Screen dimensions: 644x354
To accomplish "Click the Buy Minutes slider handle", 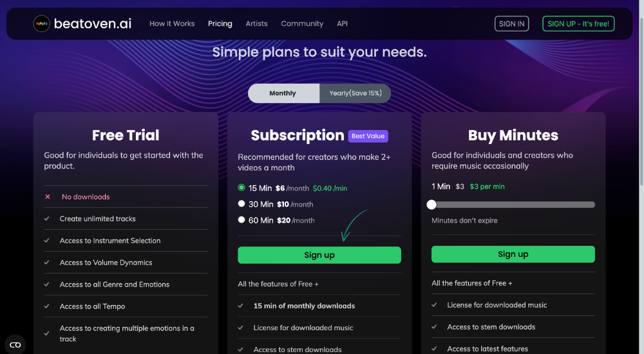I will tap(431, 205).
